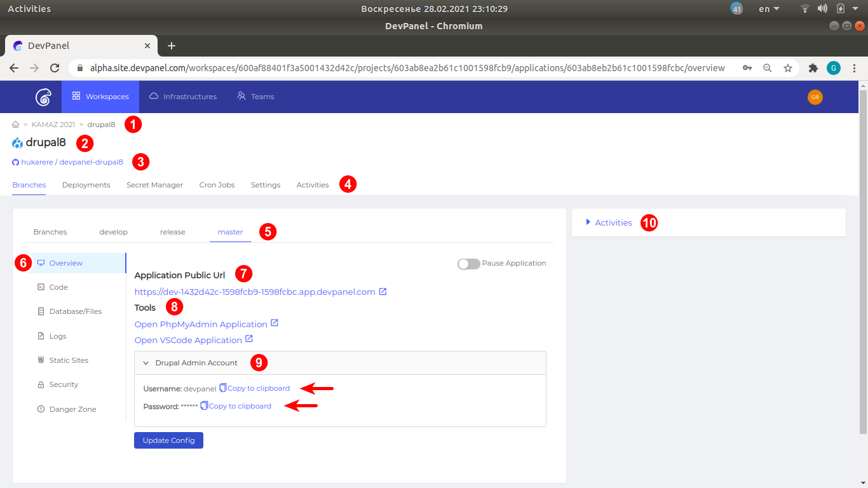Open the en language dropdown

768,8
